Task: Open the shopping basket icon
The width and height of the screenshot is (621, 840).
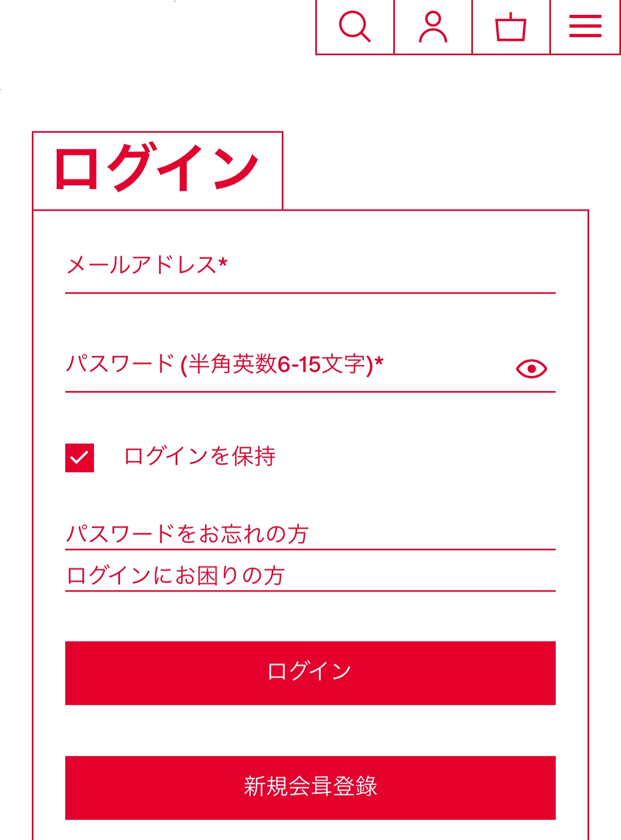Action: pos(511,27)
